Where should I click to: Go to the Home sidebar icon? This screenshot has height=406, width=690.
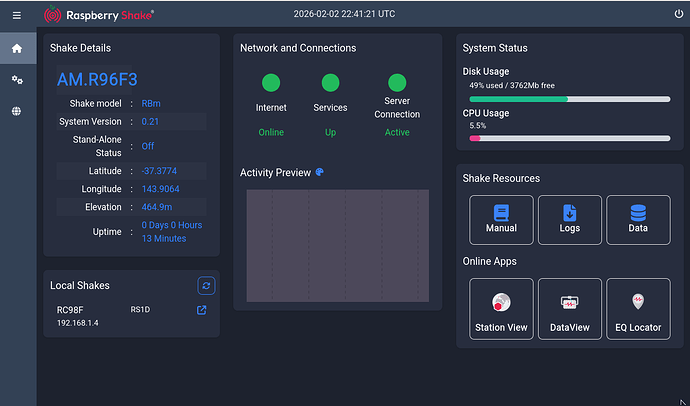16,48
